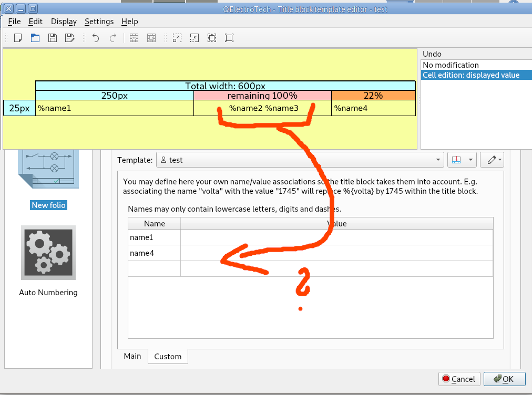532x395 pixels.
Task: Open the Template combo box showing test
Action: coord(300,160)
